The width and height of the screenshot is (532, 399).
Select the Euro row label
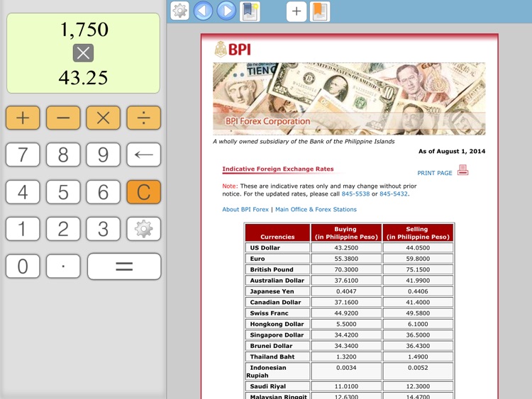point(257,259)
